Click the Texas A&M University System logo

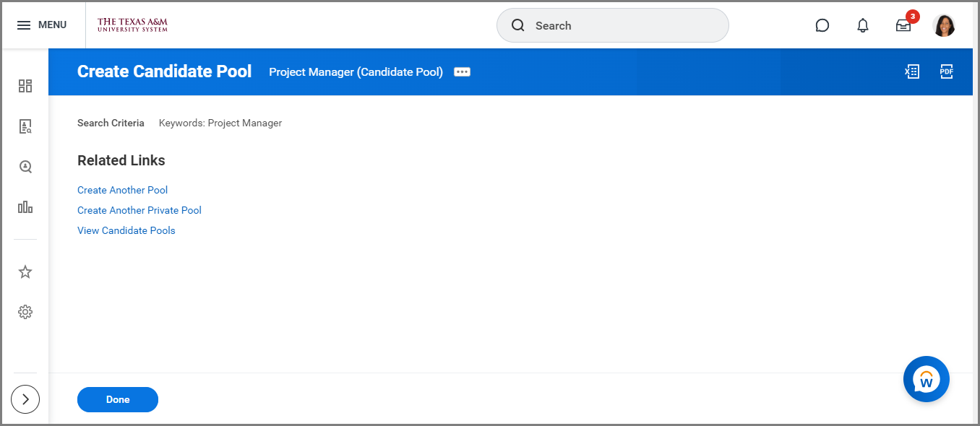tap(132, 25)
